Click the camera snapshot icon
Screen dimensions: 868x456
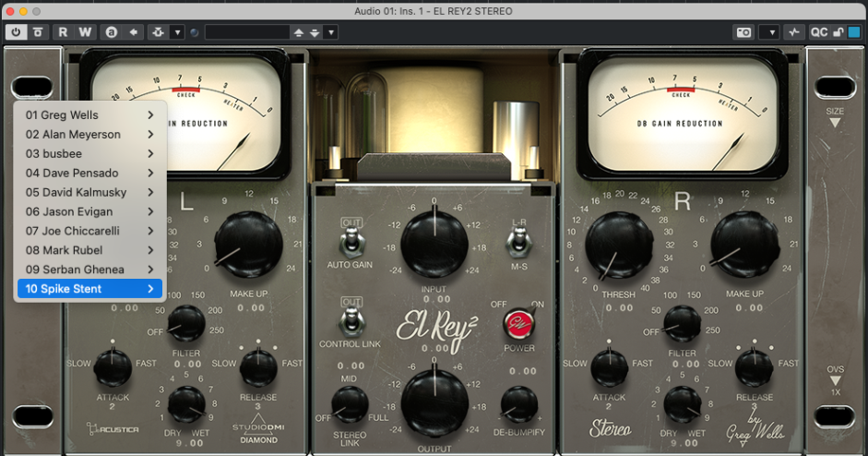pyautogui.click(x=743, y=32)
